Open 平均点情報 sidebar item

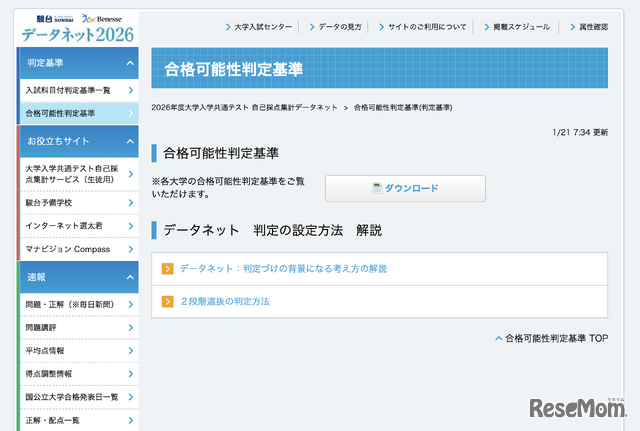click(79, 351)
